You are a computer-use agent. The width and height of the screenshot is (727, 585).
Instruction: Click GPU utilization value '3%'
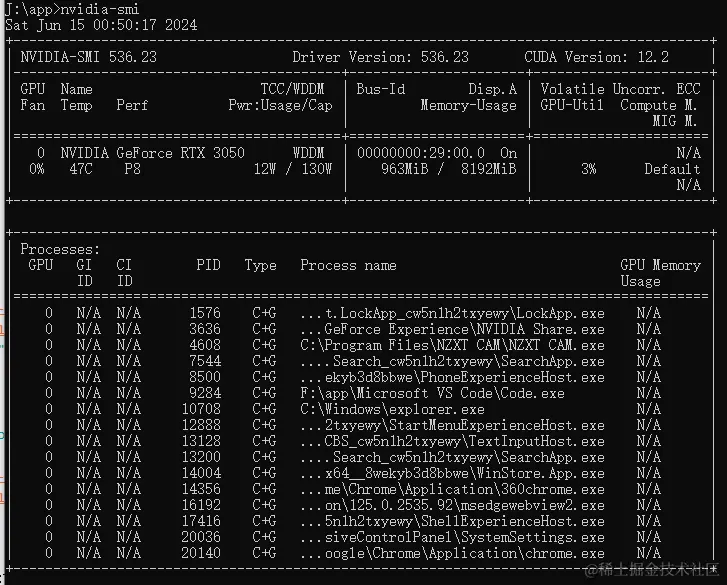(588, 169)
